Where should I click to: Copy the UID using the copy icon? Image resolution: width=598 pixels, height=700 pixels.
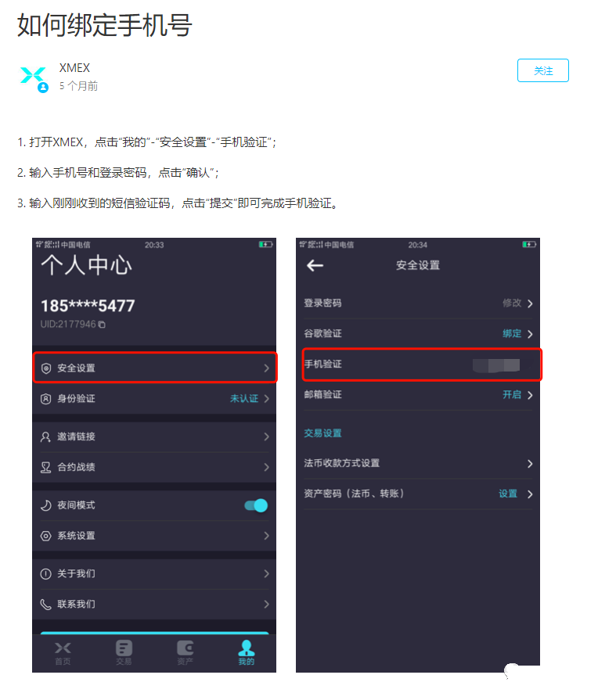[102, 325]
